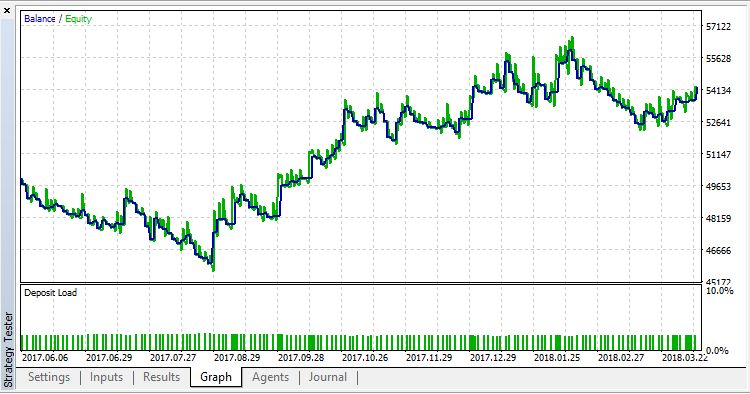Click the 2017.08.29 date marker

click(237, 358)
